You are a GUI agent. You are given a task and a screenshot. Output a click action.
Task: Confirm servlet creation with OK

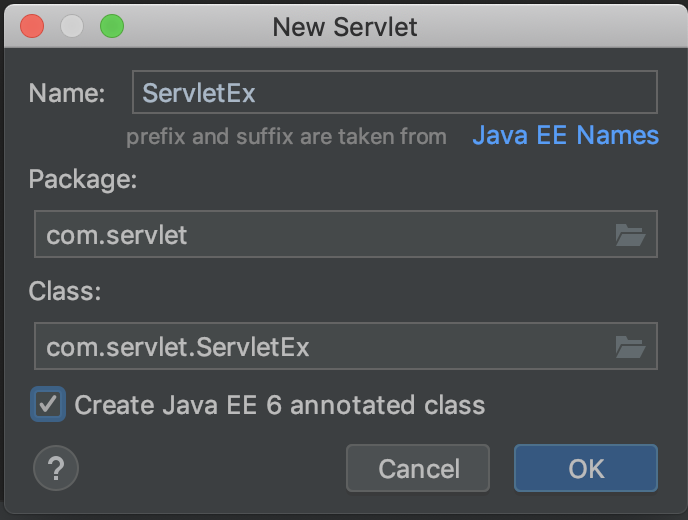586,468
